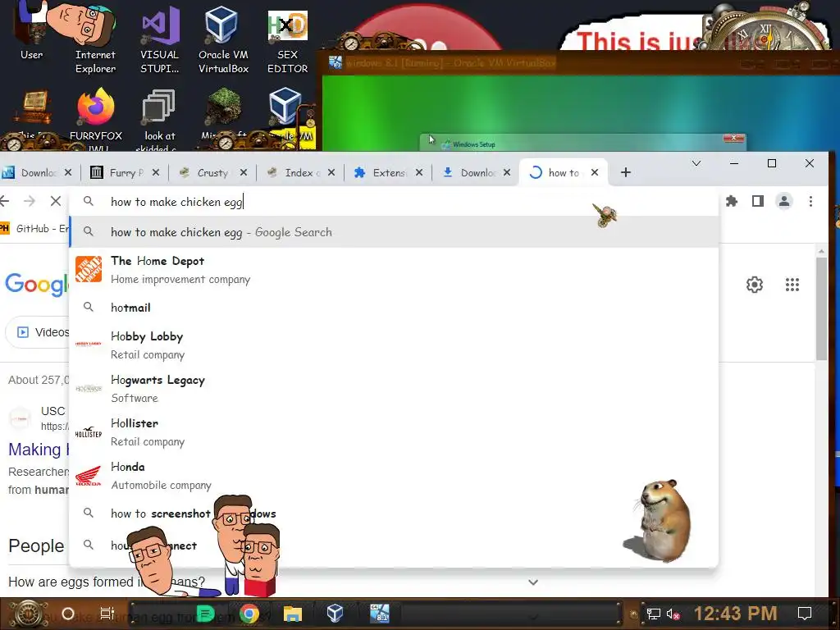
Task: Open a new Chrome tab
Action: [x=625, y=172]
